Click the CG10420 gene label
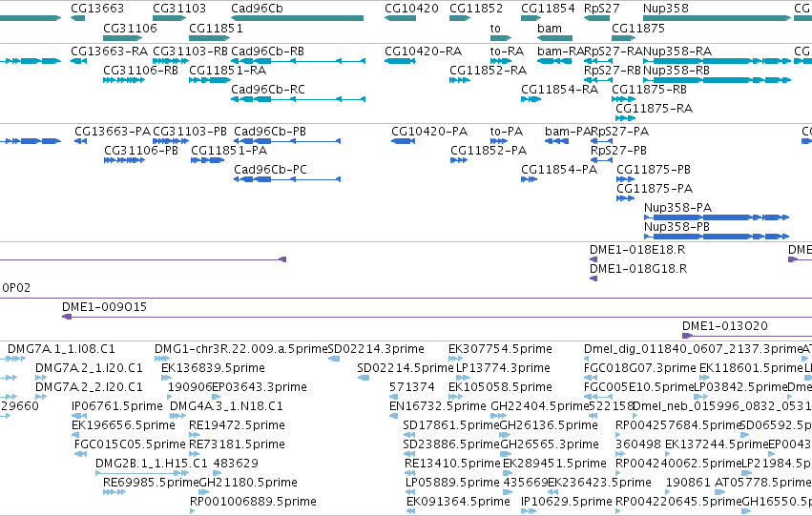This screenshot has width=812, height=516. (411, 9)
